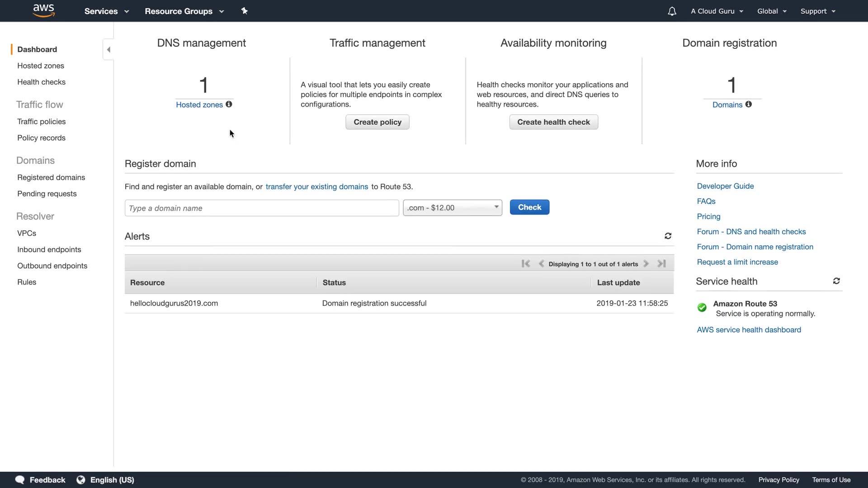Open the .com domain extension dropdown
The height and width of the screenshot is (488, 868).
click(452, 208)
